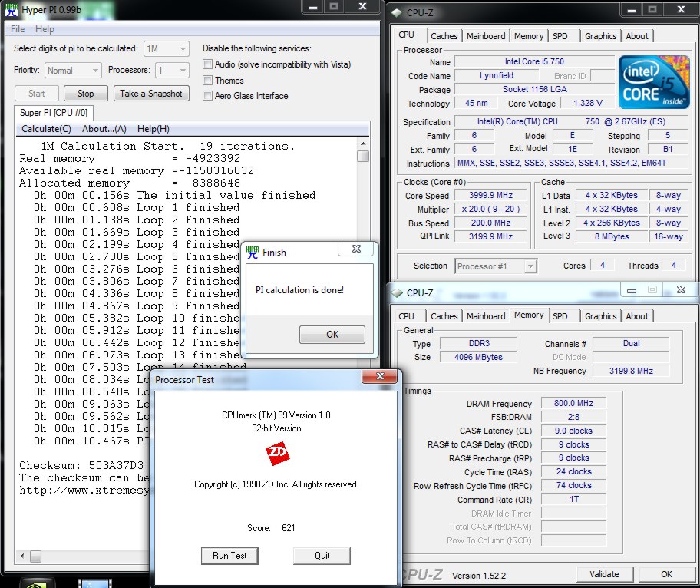The width and height of the screenshot is (700, 588).
Task: Click the Core Voltage value 1.328 V
Action: 587,103
